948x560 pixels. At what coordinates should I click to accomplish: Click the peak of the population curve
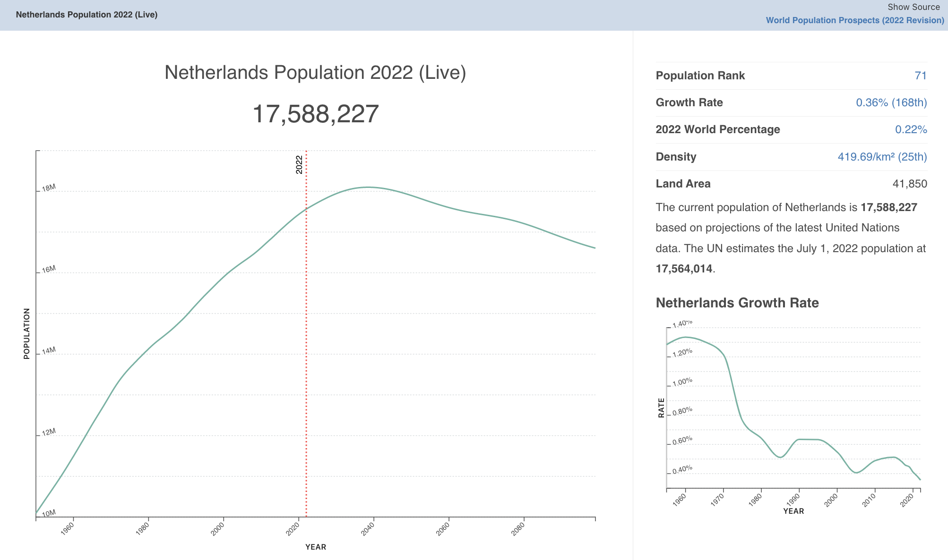click(369, 187)
